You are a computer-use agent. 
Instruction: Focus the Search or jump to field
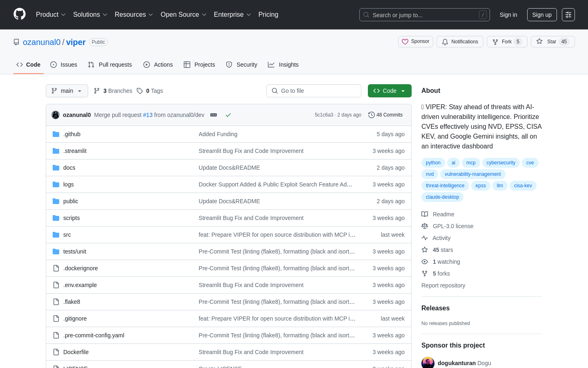click(x=425, y=15)
